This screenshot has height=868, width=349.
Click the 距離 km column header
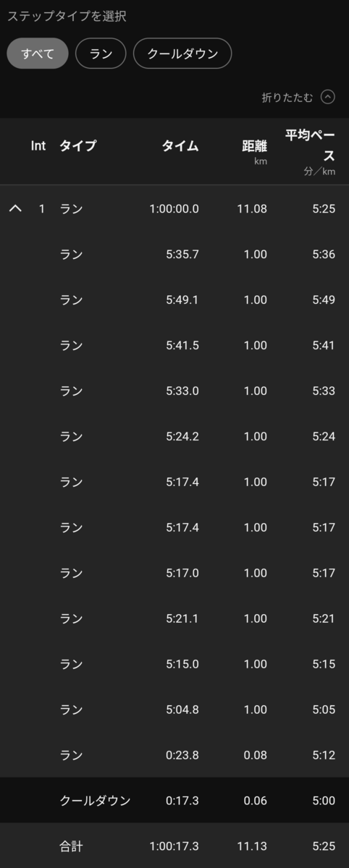pos(254,151)
